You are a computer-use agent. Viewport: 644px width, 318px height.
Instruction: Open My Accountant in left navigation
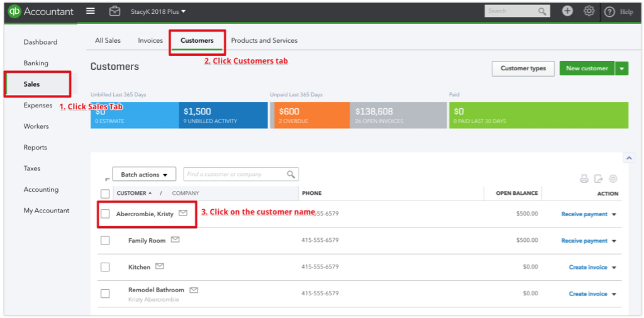click(x=47, y=211)
